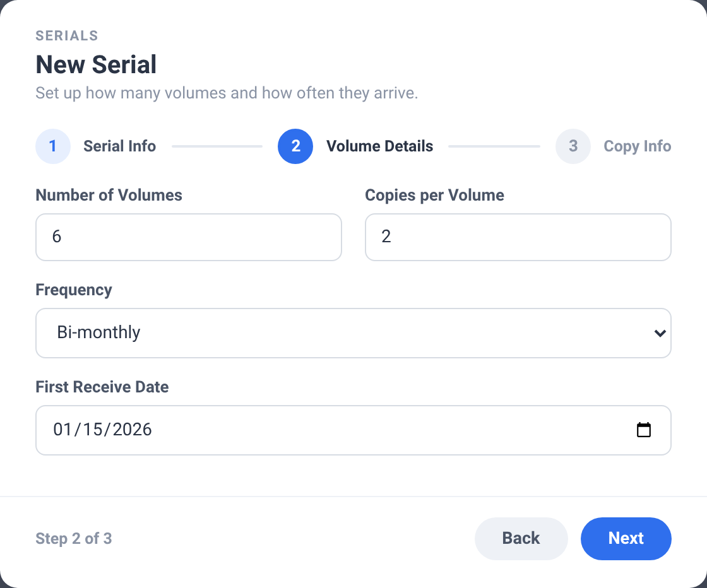Select the month in receive date
This screenshot has height=588, width=707.
(x=62, y=430)
